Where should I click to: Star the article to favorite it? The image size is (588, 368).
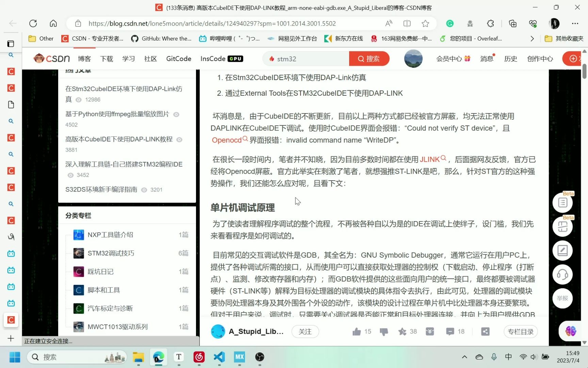pyautogui.click(x=403, y=331)
